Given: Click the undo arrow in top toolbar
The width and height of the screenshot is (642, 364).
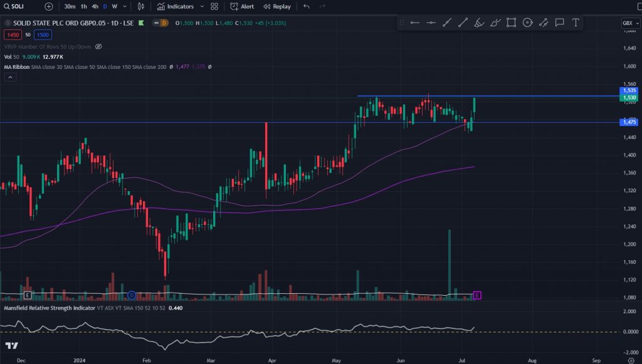Looking at the screenshot, I should click(x=306, y=6).
